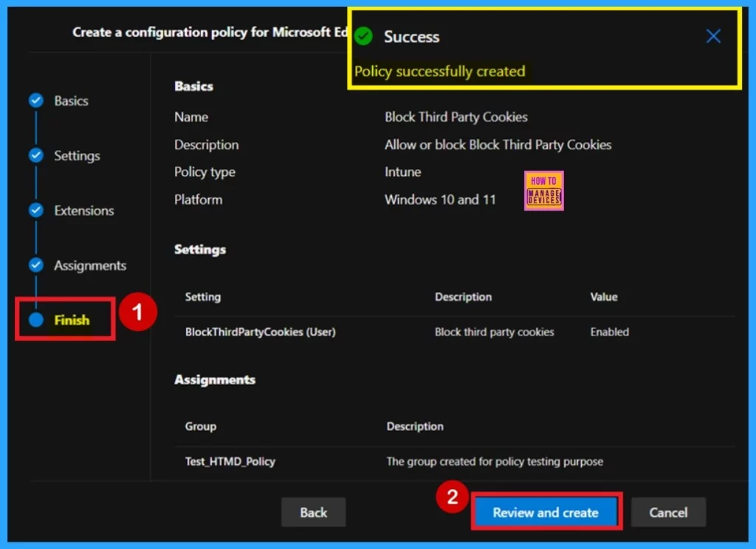This screenshot has height=549, width=756.
Task: Click the Back button
Action: (x=313, y=512)
